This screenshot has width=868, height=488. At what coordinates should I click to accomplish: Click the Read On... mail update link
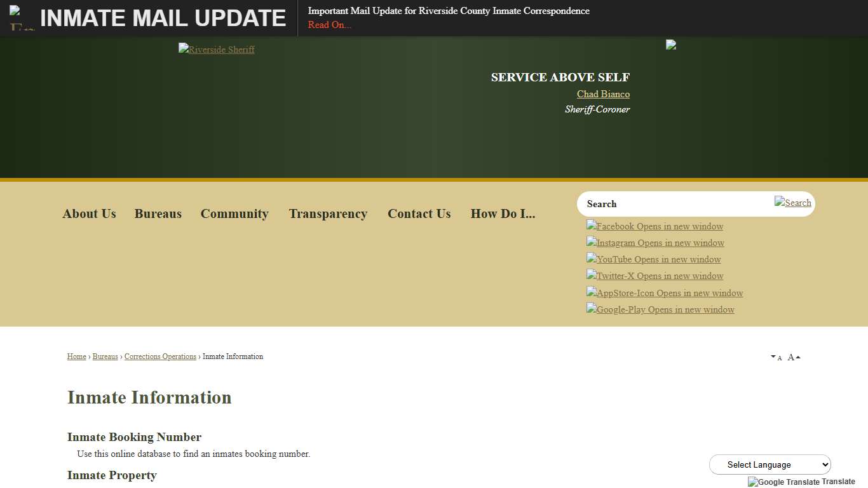click(329, 25)
